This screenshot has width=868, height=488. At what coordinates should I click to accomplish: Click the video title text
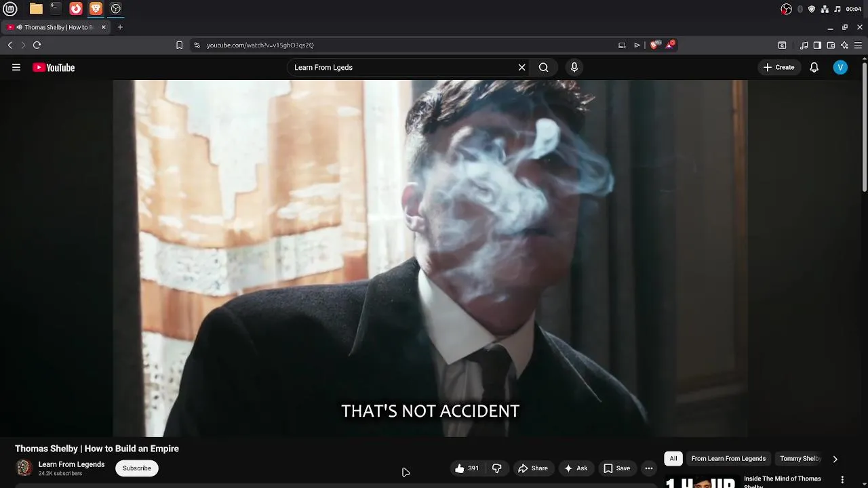pos(97,449)
